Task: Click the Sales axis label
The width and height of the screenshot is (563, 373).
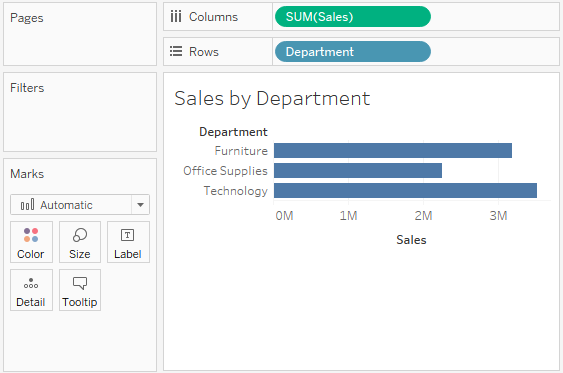Action: click(x=411, y=240)
